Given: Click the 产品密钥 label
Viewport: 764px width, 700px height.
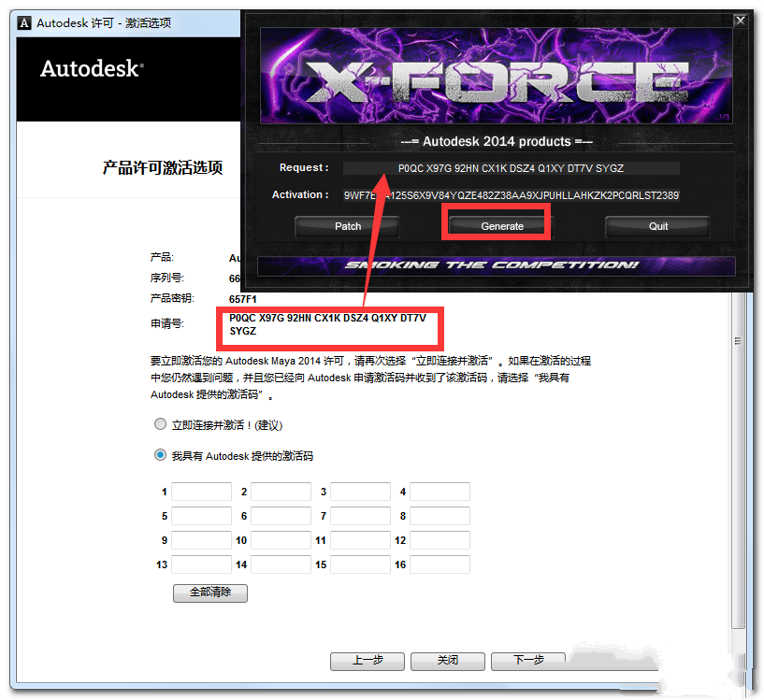Looking at the screenshot, I should 172,298.
